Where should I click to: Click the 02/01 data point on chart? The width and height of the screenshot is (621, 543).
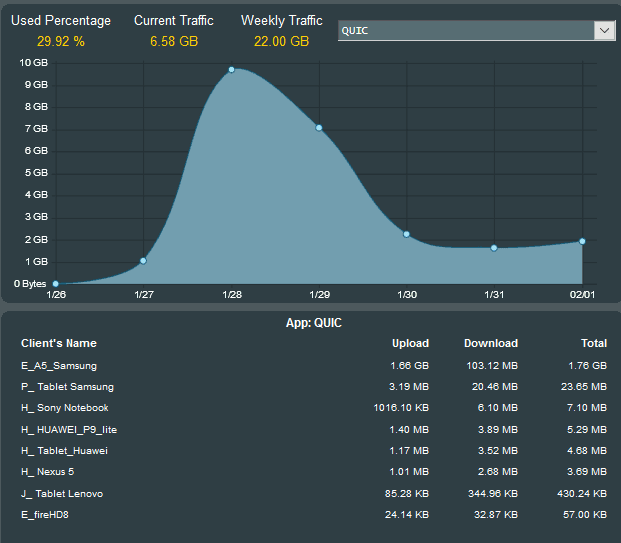pos(582,241)
